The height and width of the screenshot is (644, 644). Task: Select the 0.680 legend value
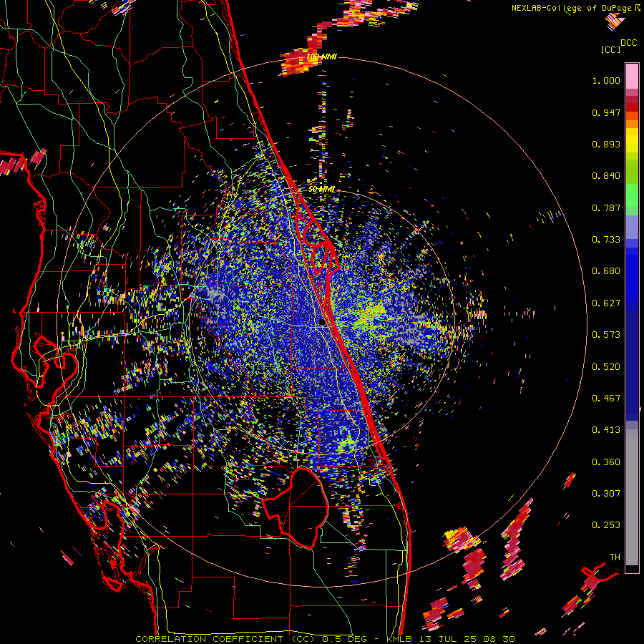tap(606, 271)
